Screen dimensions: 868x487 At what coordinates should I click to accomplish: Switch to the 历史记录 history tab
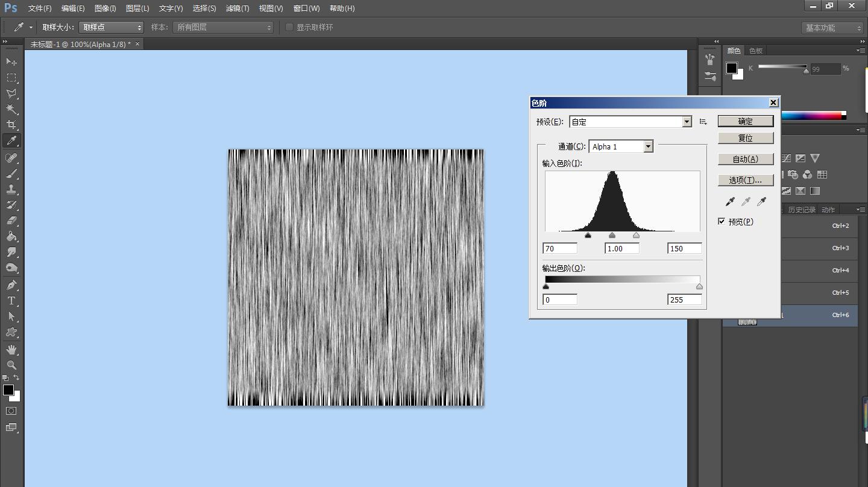801,210
